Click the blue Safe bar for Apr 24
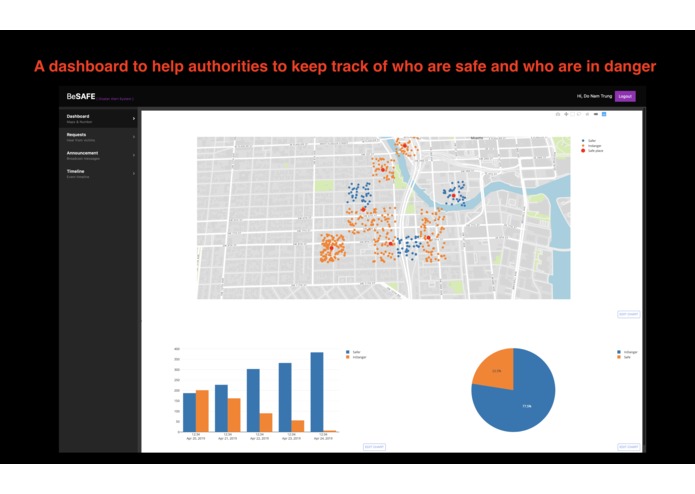Image resolution: width=695 pixels, height=494 pixels. click(x=317, y=392)
